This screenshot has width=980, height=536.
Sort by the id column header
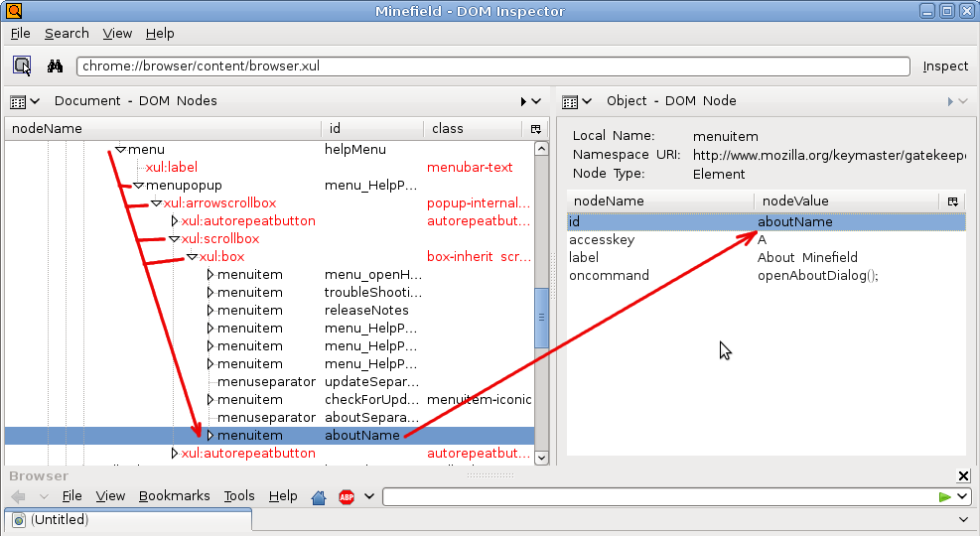[372, 129]
